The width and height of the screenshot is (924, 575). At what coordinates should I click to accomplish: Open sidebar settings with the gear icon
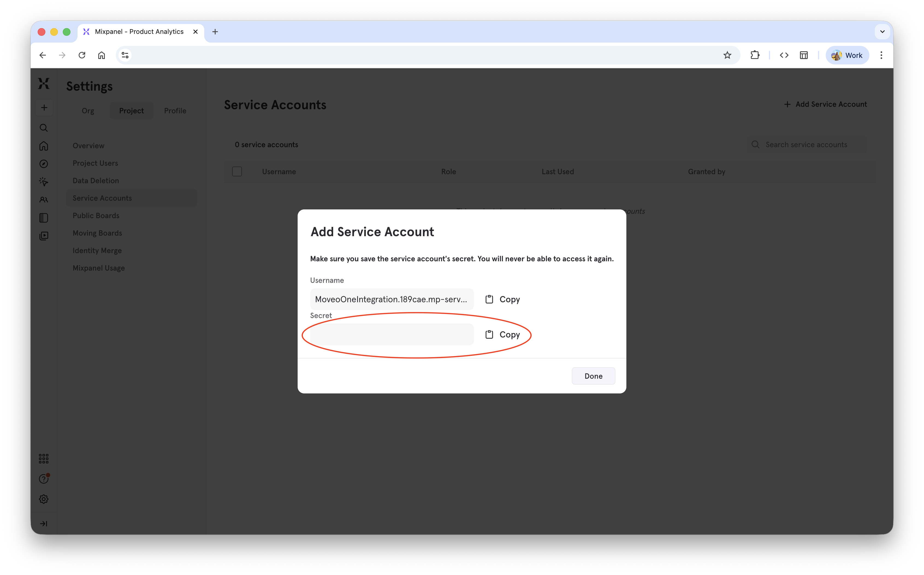tap(44, 499)
